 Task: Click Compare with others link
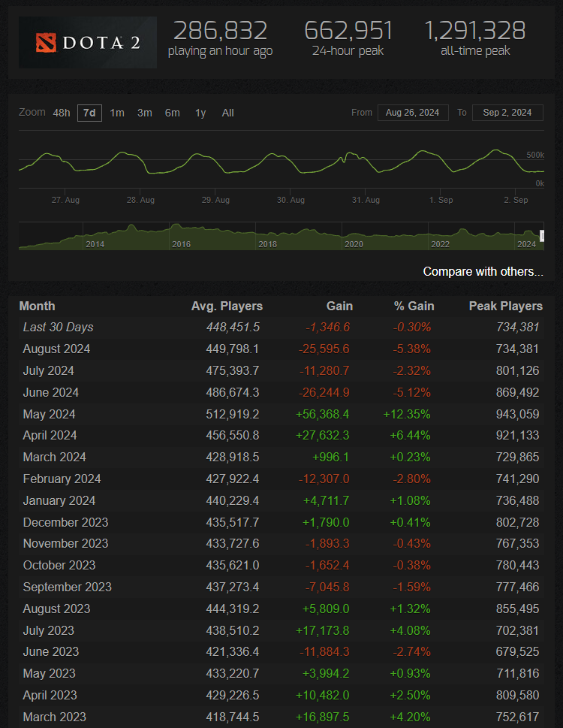click(483, 272)
